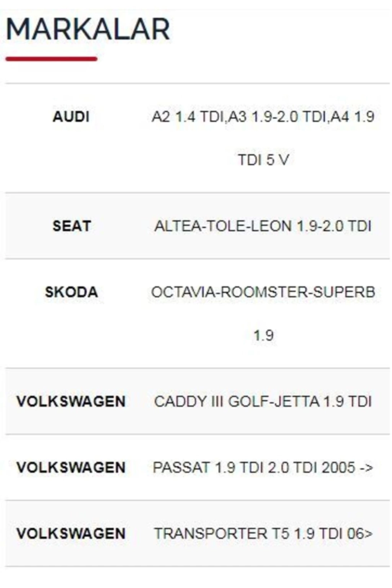Click the red underline below MARKALAR
Screen dimensions: 392x588
[x=51, y=59]
